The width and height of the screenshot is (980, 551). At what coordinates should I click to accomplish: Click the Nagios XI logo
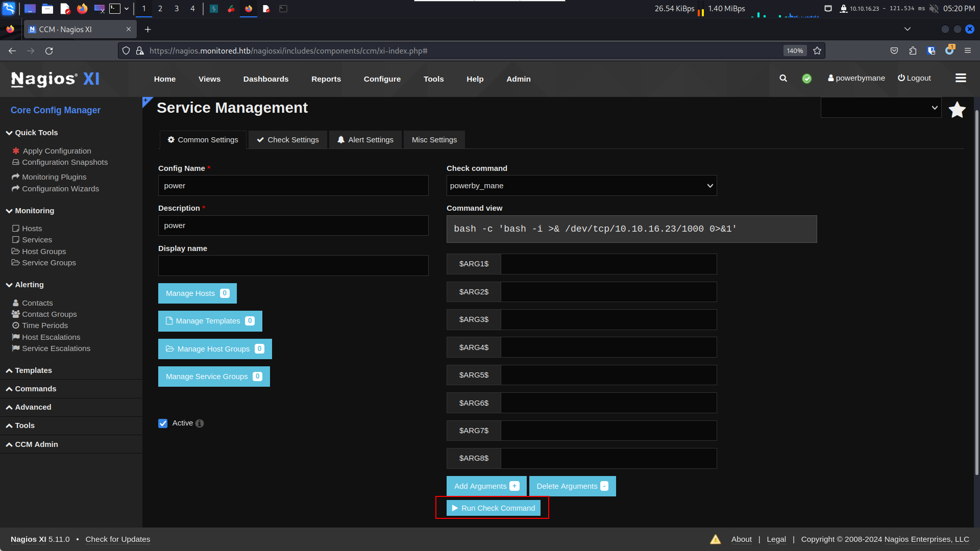pyautogui.click(x=55, y=79)
